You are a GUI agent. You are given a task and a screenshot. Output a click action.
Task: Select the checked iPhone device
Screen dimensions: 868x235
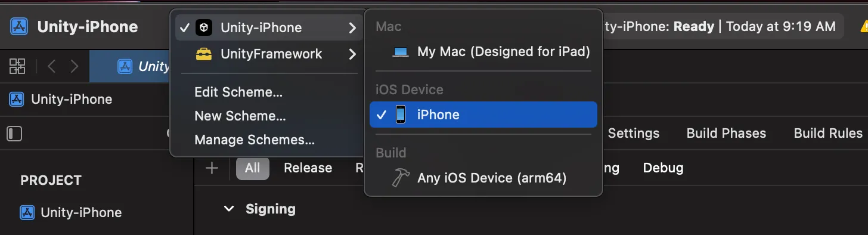tap(483, 115)
